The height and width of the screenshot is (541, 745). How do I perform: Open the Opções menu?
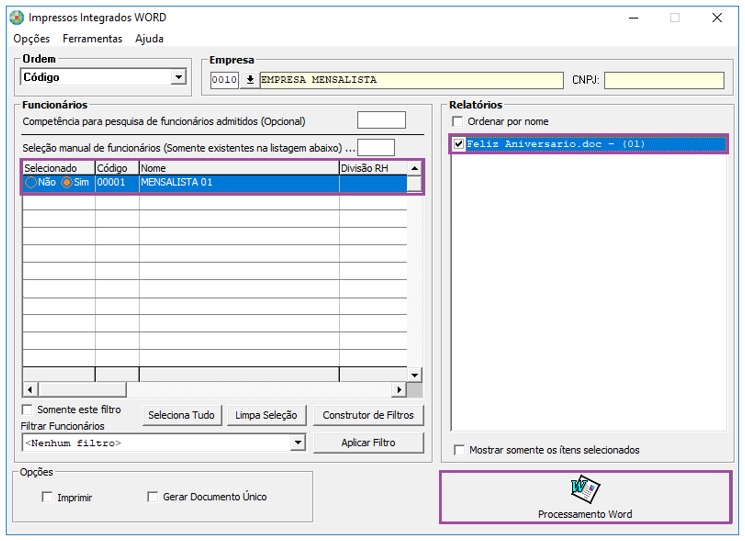click(x=31, y=38)
